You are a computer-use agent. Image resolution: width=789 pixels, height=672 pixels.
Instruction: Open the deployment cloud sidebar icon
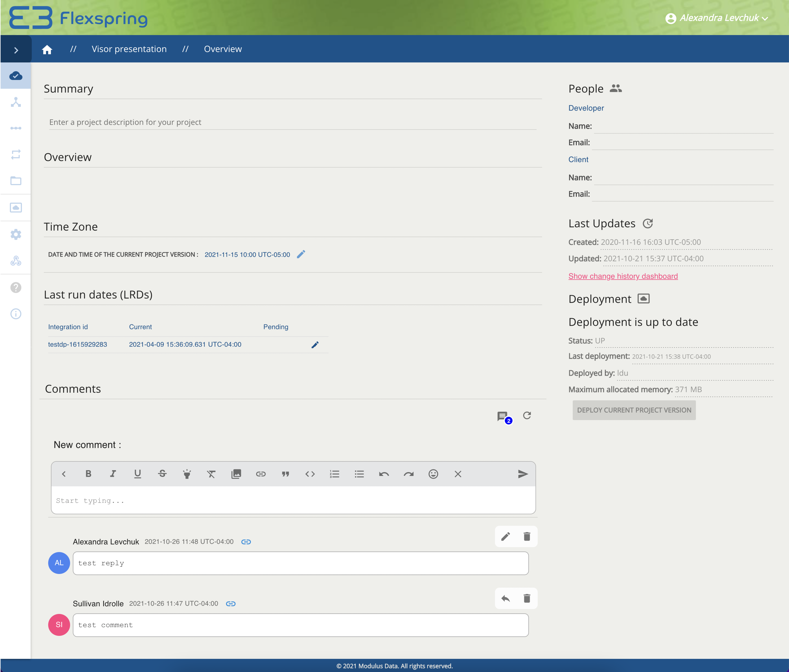pyautogui.click(x=16, y=208)
